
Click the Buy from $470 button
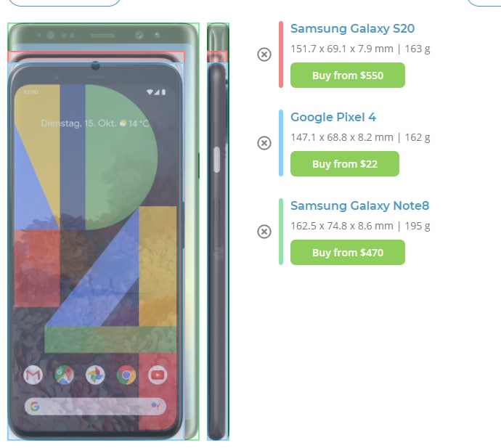[348, 252]
